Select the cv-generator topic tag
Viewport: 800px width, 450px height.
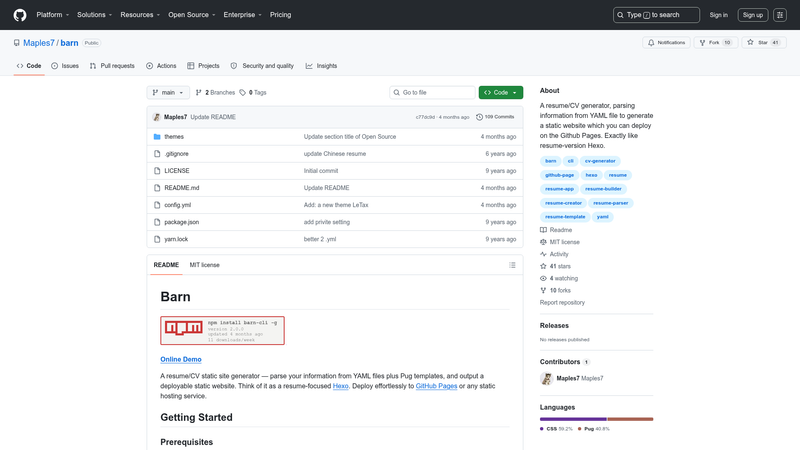(600, 161)
